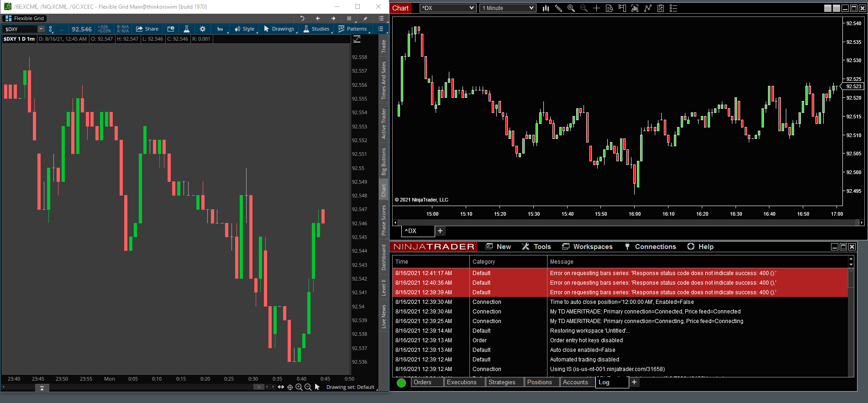The width and height of the screenshot is (868, 403).
Task: Zoom in thinkorswim chart bottom toolbar
Action: pos(299,387)
